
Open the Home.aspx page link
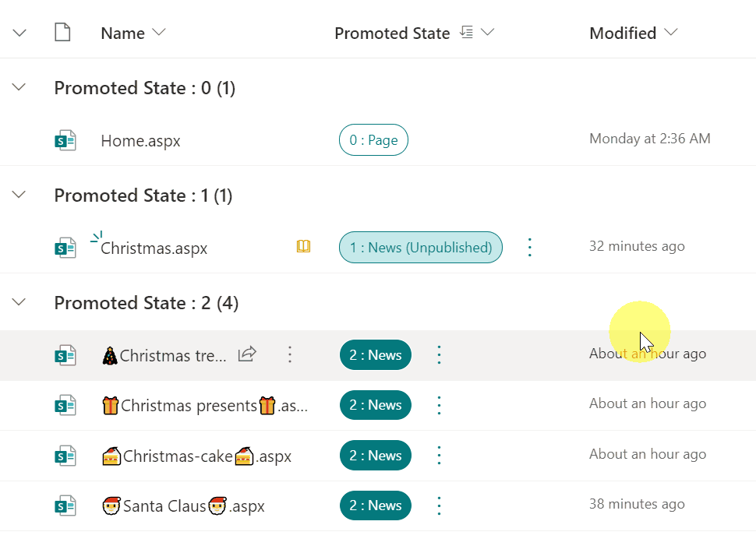140,141
